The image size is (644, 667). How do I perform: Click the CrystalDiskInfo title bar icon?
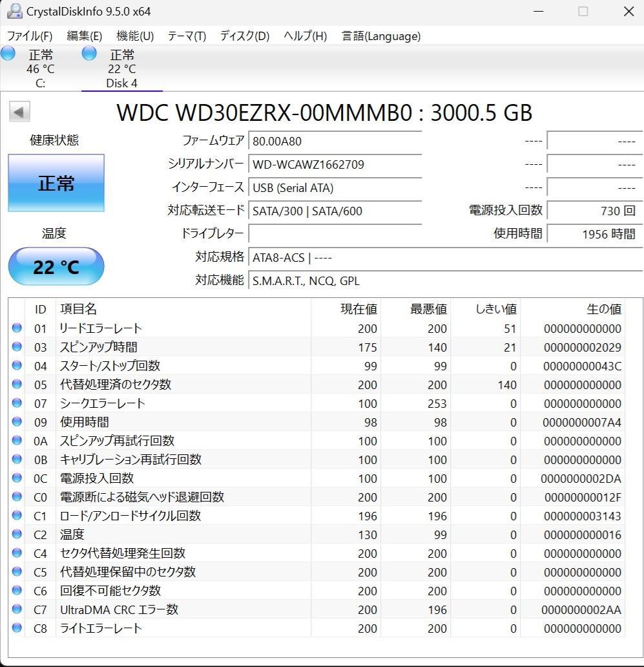point(14,11)
